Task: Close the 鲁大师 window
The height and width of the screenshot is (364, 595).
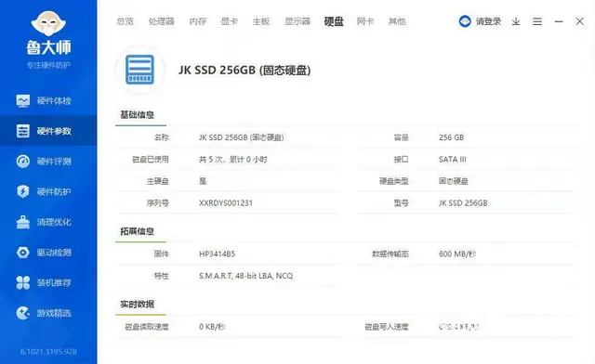Action: 580,21
